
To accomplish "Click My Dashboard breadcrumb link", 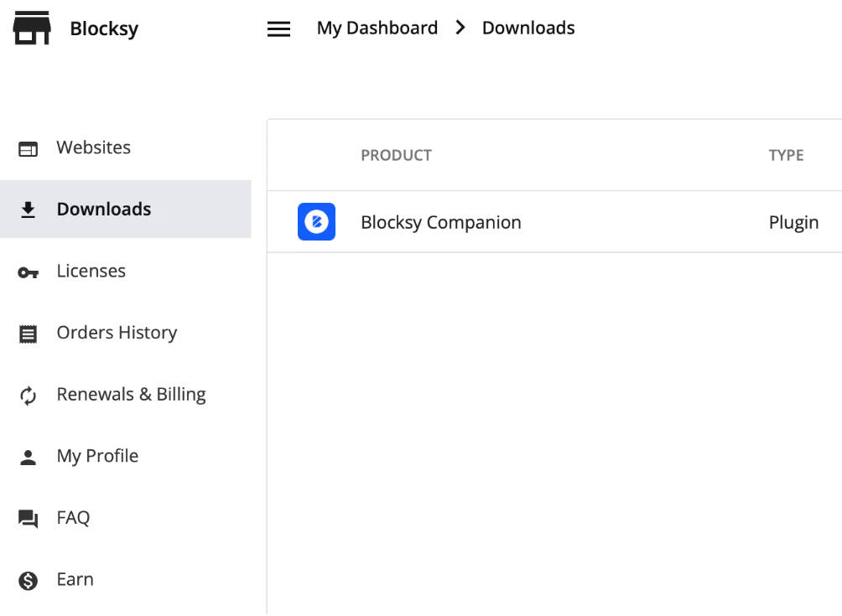I will point(377,28).
